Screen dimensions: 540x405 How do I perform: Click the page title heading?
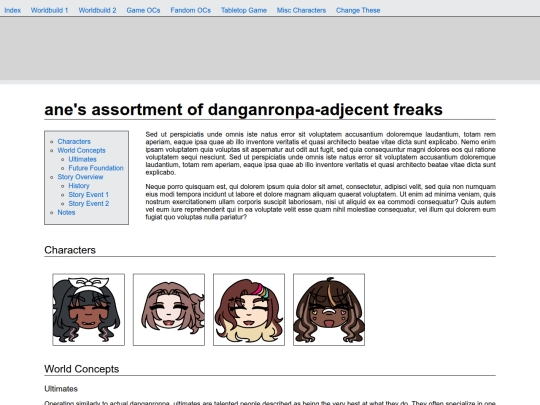coord(243,110)
